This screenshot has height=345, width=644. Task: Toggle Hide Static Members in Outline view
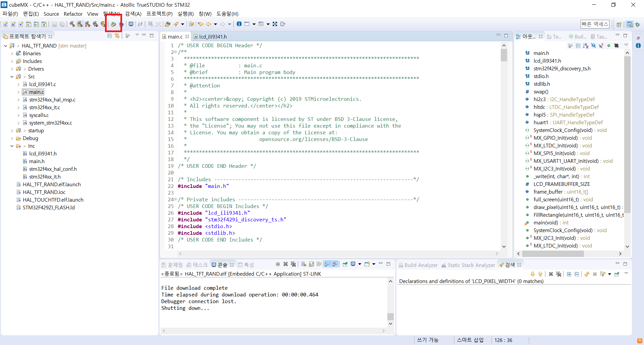click(x=601, y=46)
